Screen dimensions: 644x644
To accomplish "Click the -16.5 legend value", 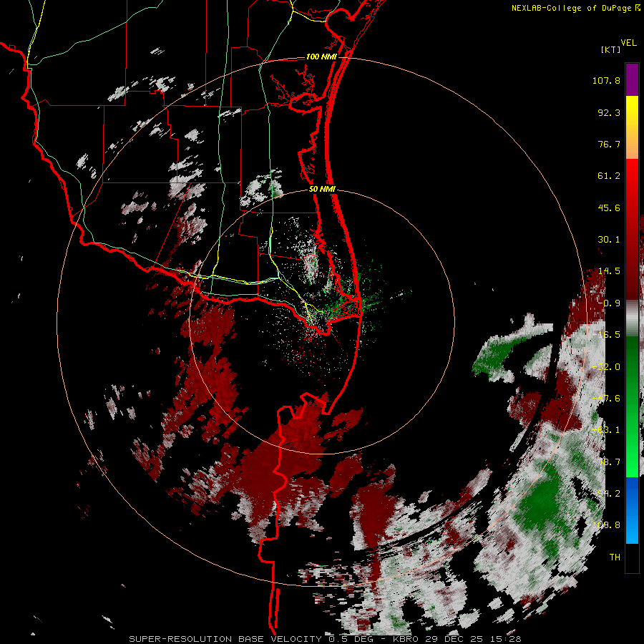I will 606,335.
